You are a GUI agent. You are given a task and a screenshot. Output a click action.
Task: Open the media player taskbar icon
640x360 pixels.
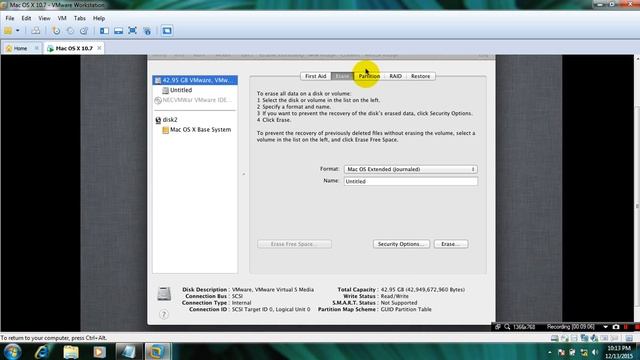click(x=99, y=352)
